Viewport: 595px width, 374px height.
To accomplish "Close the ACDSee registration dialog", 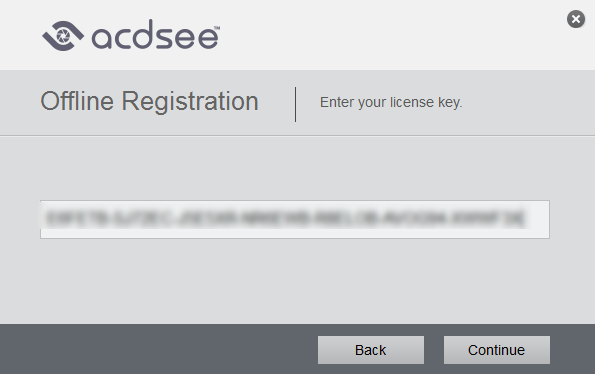I will coord(576,19).
